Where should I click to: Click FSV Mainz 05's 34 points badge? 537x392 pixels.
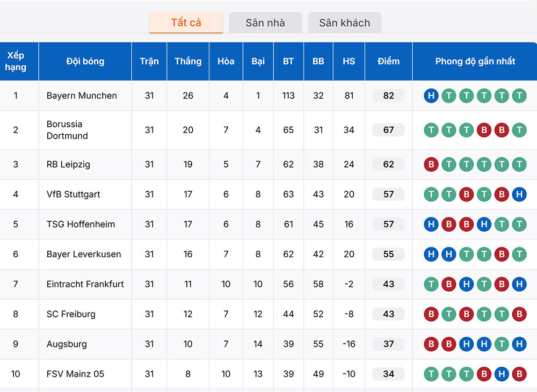[389, 374]
